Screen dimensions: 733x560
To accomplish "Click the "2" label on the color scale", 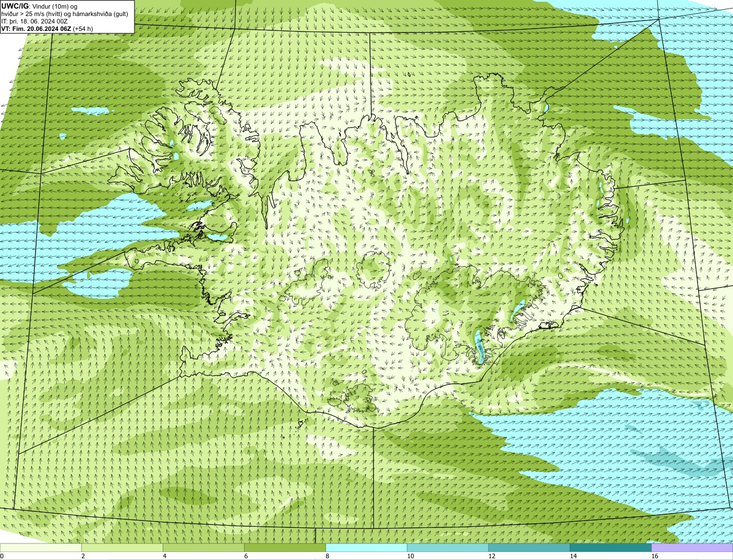I will coord(83,556).
